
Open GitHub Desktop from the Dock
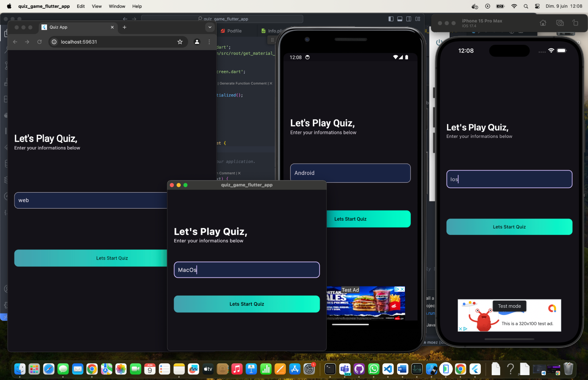pos(359,369)
